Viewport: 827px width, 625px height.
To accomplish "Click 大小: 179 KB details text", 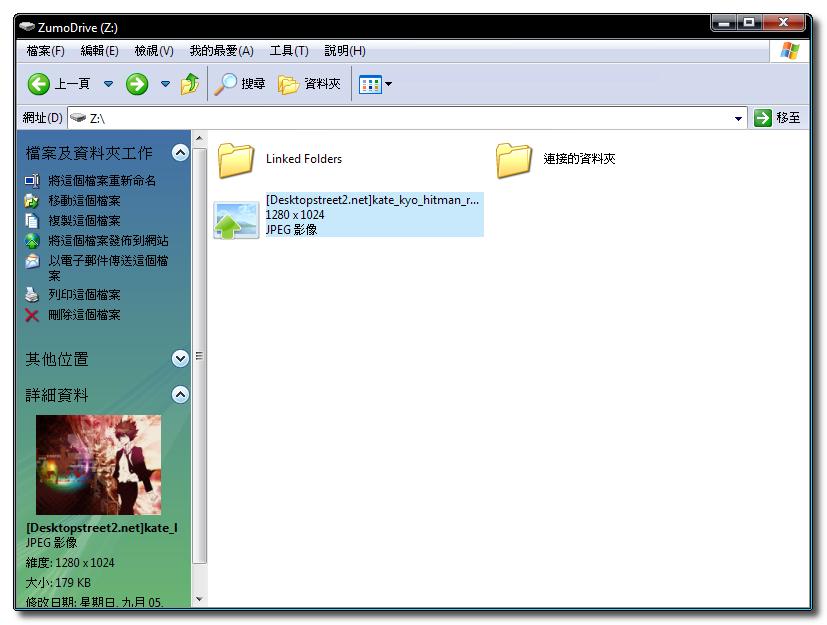I will (58, 583).
